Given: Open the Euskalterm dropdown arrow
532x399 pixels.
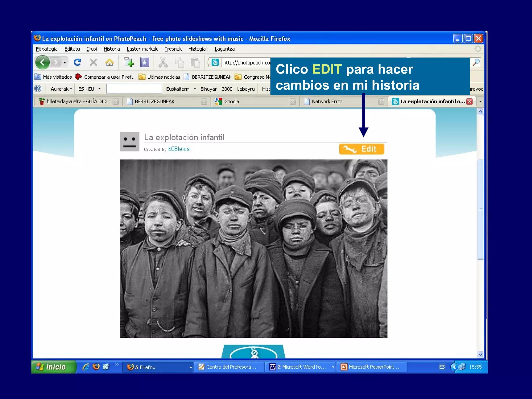Looking at the screenshot, I should coord(195,89).
